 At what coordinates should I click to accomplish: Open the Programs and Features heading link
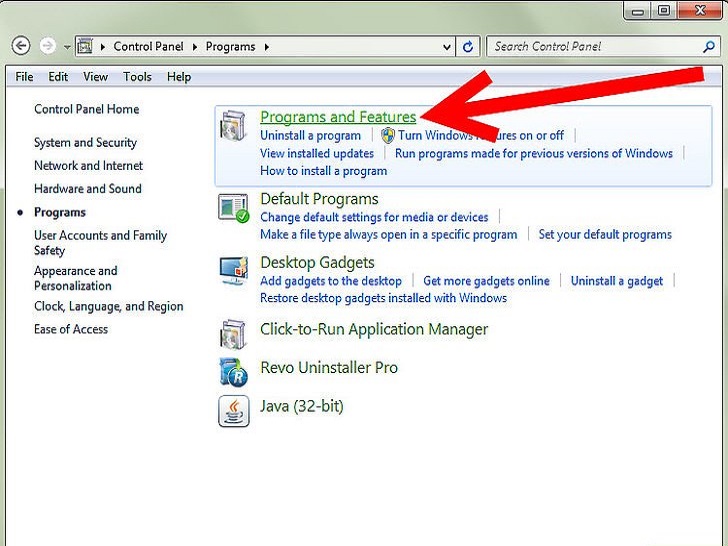click(x=338, y=117)
